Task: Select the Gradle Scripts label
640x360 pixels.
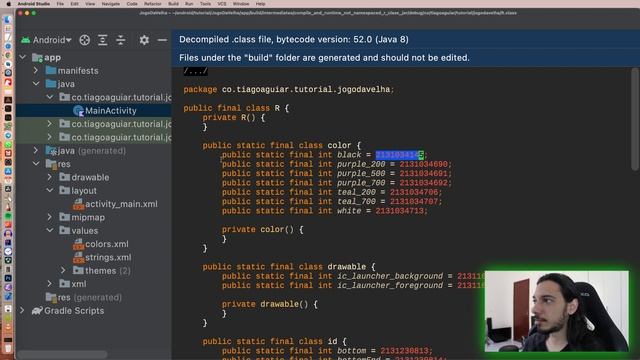Action: (74, 311)
